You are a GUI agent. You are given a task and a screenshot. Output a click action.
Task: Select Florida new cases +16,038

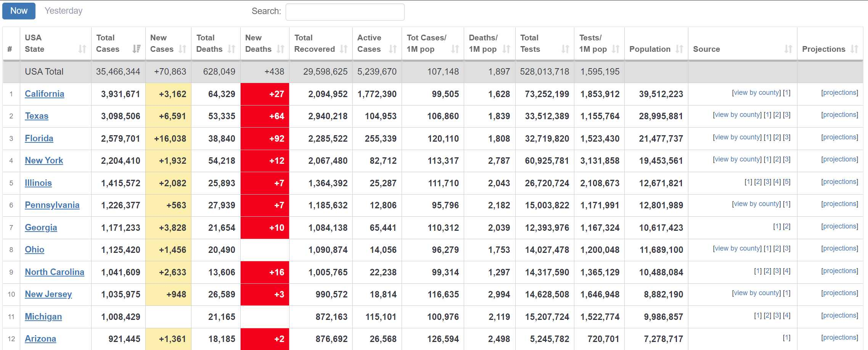(170, 139)
